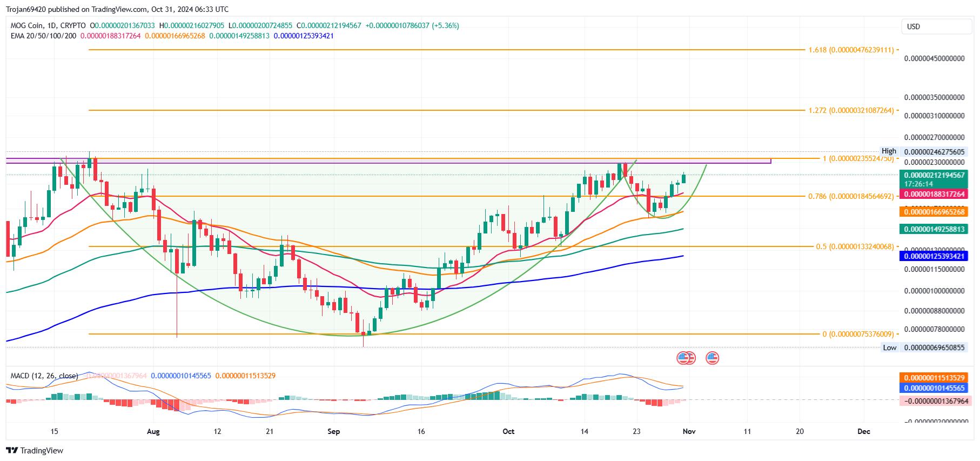Image resolution: width=980 pixels, height=461 pixels.
Task: Click the orange MACD signal value tag
Action: pos(934,378)
